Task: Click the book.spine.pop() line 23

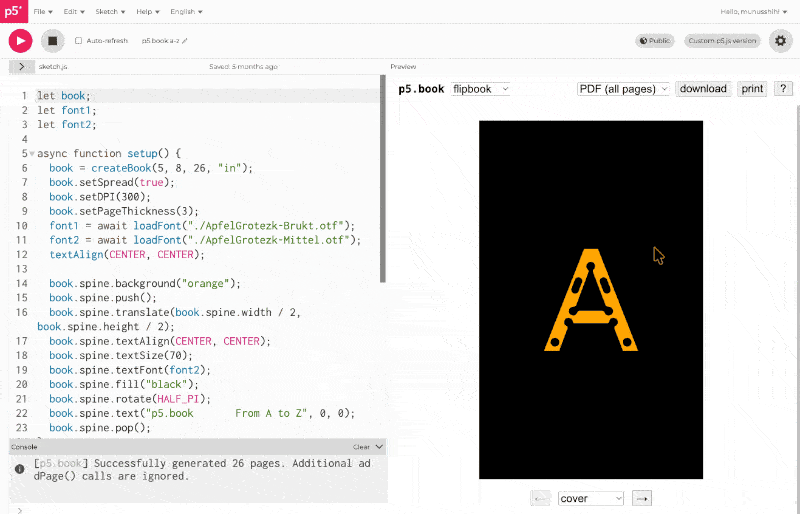Action: click(x=100, y=427)
